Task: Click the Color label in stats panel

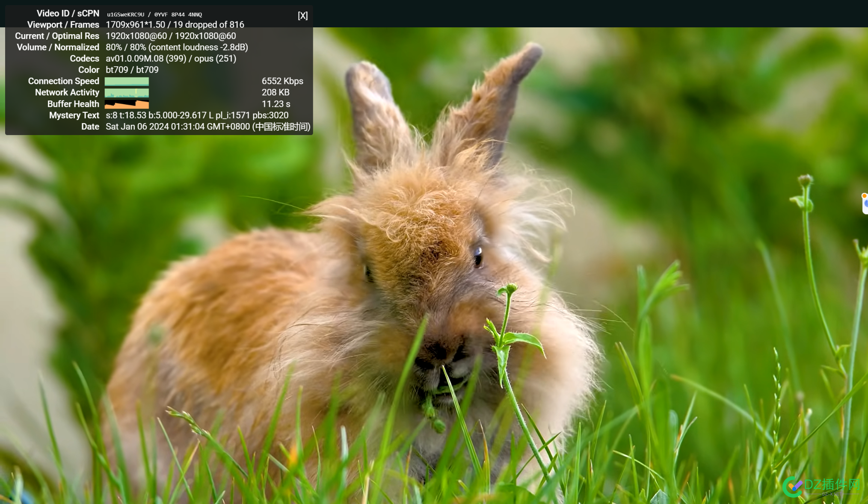Action: 89,70
